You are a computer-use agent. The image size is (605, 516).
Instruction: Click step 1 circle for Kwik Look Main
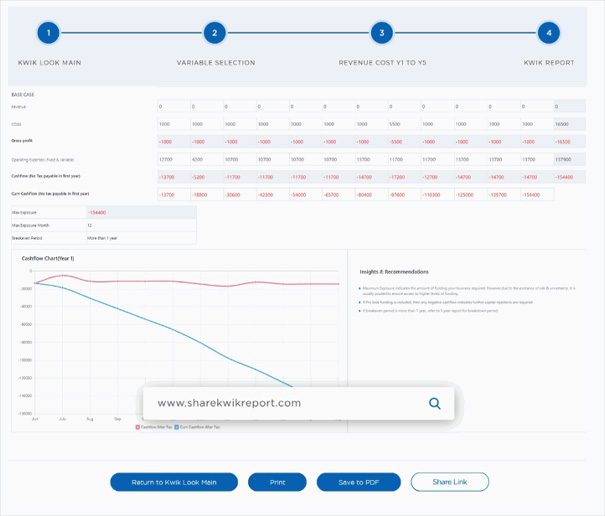click(x=49, y=33)
